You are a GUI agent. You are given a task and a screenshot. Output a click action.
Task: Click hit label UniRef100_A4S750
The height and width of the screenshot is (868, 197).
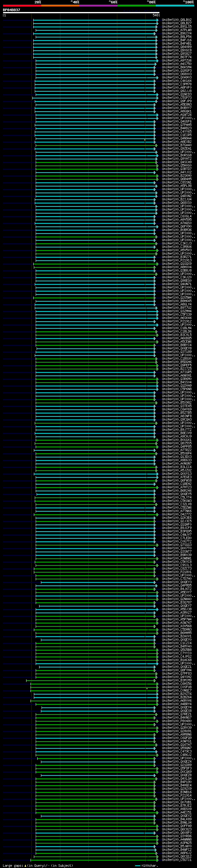click(x=177, y=64)
